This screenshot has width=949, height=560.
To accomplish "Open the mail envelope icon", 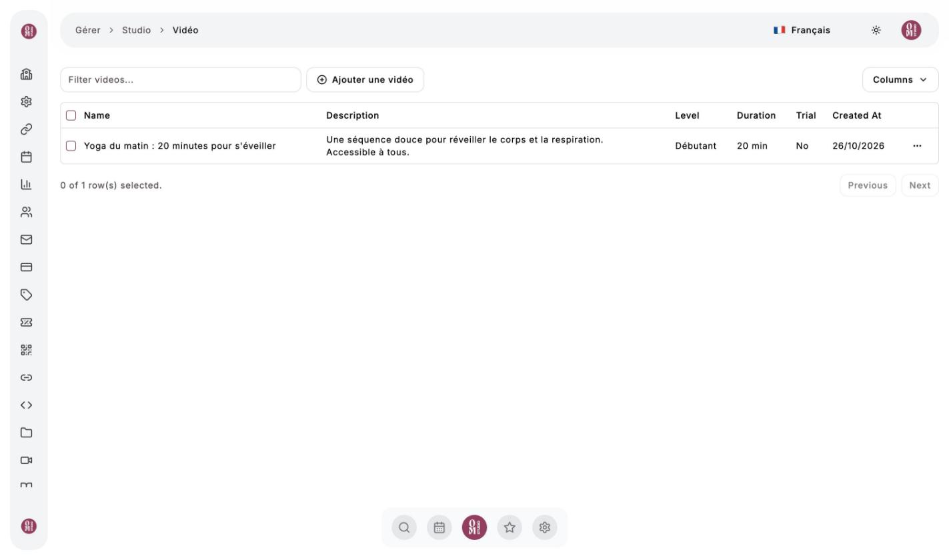I will point(27,239).
